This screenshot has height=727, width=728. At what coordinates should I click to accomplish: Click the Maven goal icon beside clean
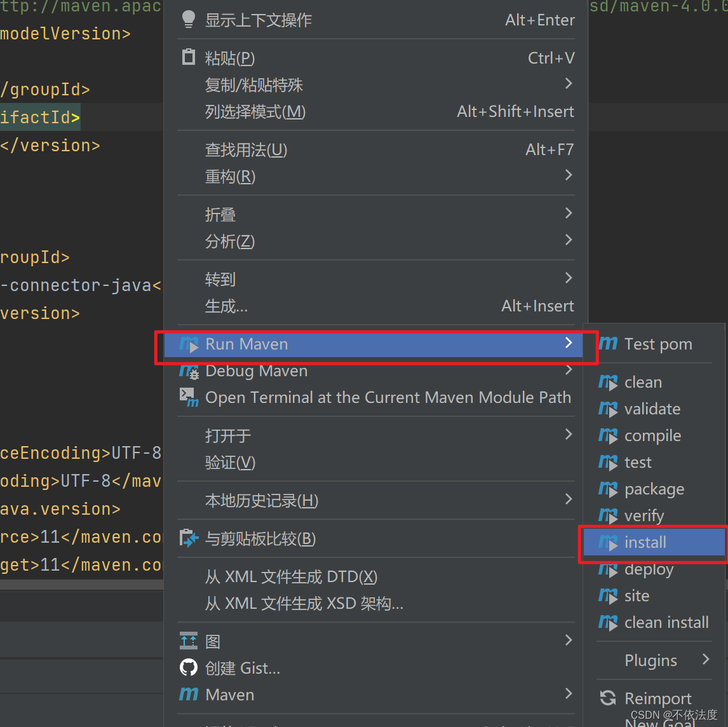608,382
